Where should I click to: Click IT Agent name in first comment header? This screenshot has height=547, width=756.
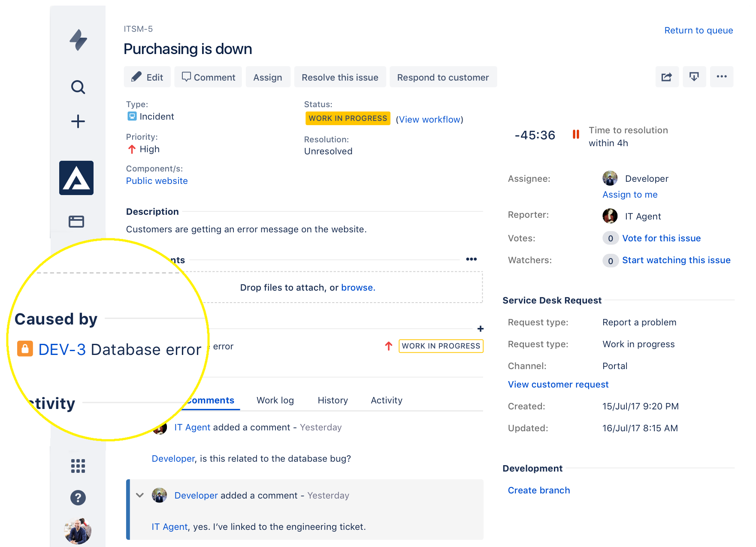(192, 427)
